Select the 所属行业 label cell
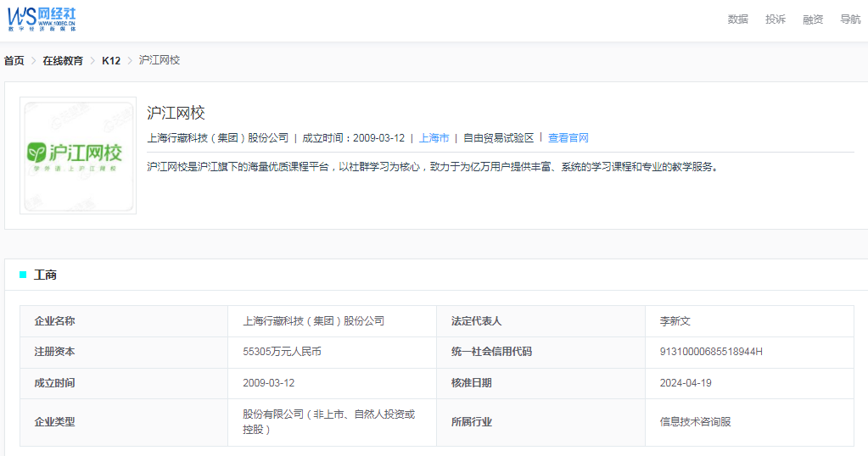 (x=540, y=422)
